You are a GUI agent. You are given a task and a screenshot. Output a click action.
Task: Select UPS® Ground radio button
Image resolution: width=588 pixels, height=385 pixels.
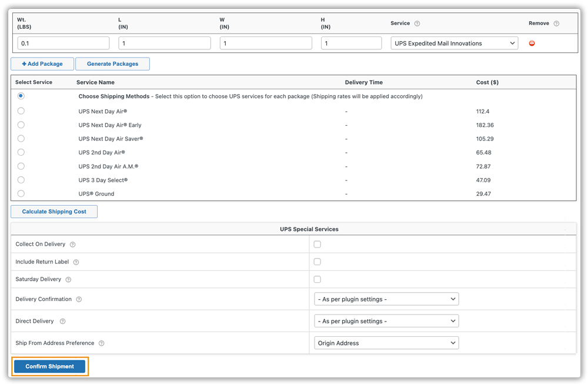21,193
